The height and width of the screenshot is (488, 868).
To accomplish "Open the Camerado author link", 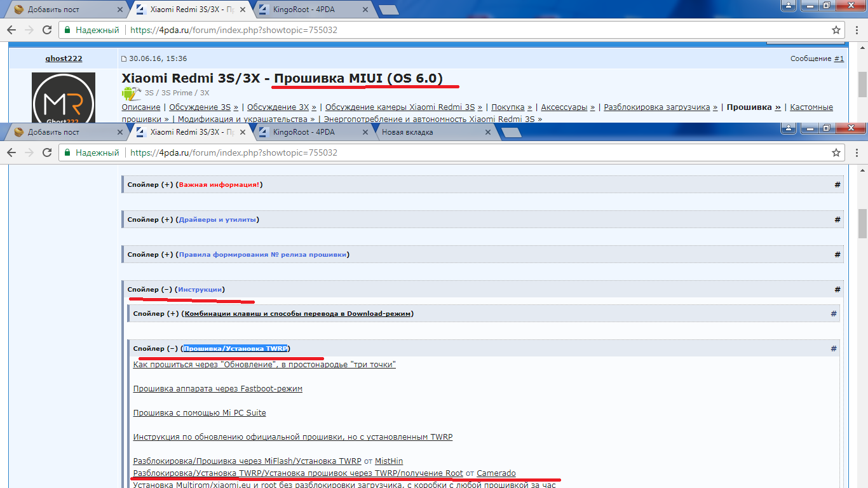I will (x=496, y=473).
